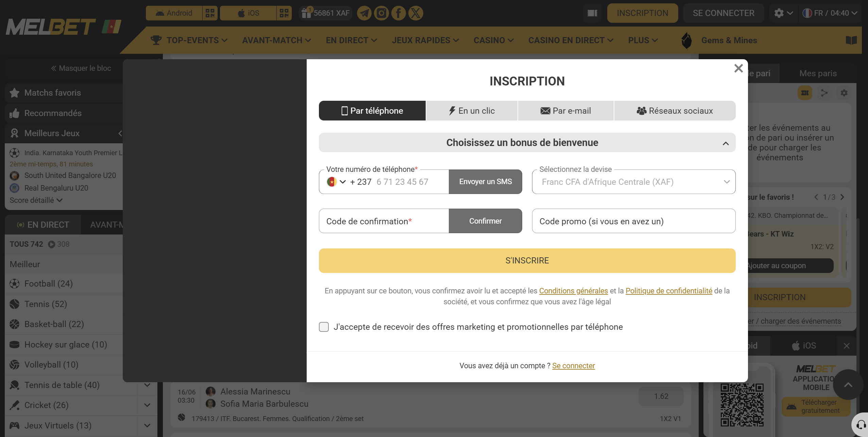Image resolution: width=868 pixels, height=437 pixels.
Task: Focus the Code promo field
Action: [x=634, y=221]
